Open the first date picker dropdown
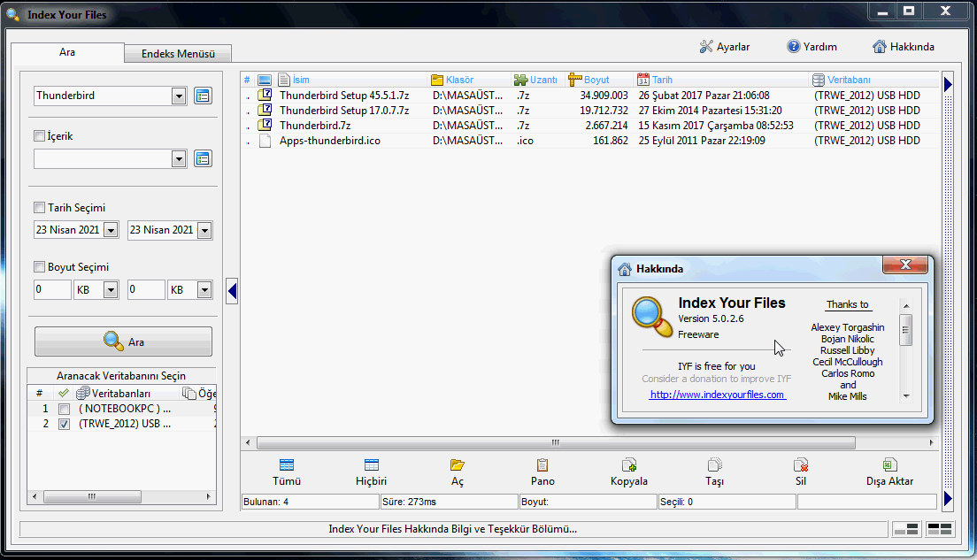Screen dimensions: 977x560 point(111,231)
